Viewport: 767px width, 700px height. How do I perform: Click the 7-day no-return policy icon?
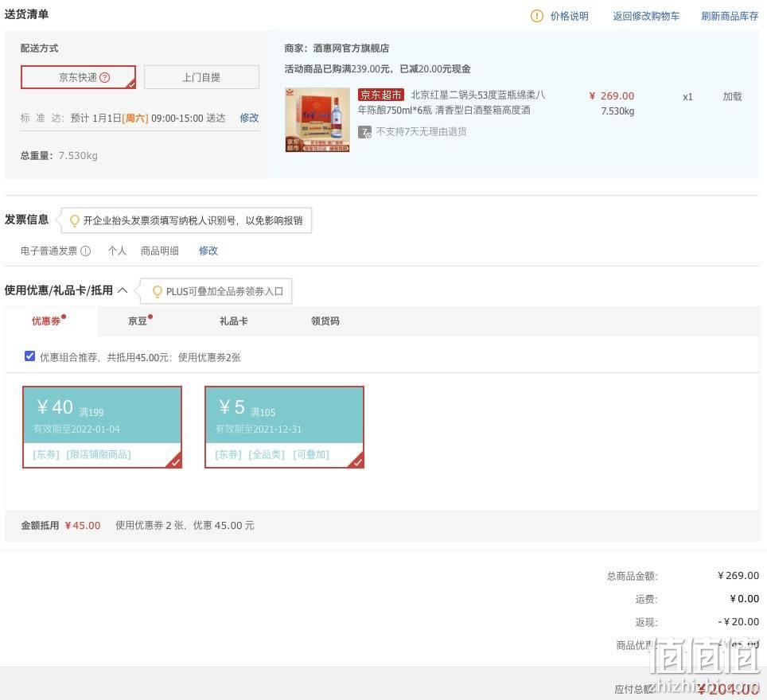coord(364,132)
